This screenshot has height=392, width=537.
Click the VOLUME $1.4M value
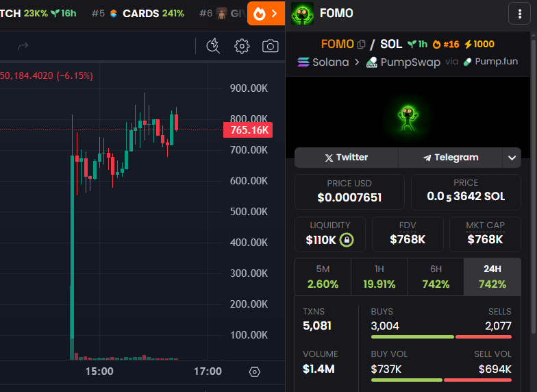[319, 369]
